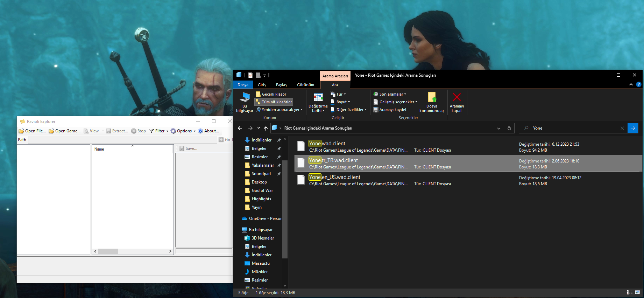Open About in Ravioli Explorer
Viewport: 644px width, 298px height.
pyautogui.click(x=208, y=131)
